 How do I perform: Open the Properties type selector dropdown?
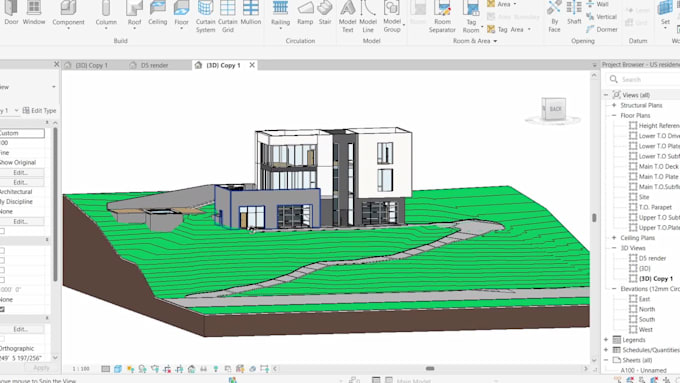[x=54, y=87]
